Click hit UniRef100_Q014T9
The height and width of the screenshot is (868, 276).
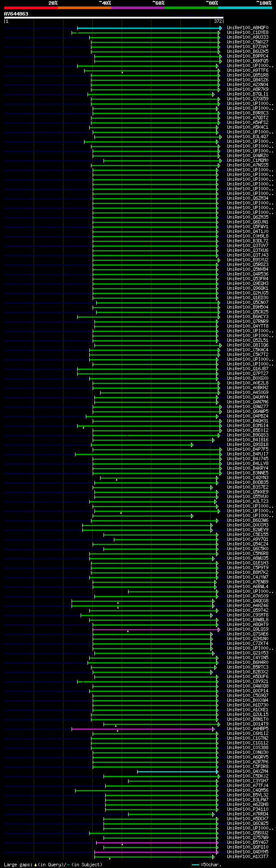(x=248, y=724)
